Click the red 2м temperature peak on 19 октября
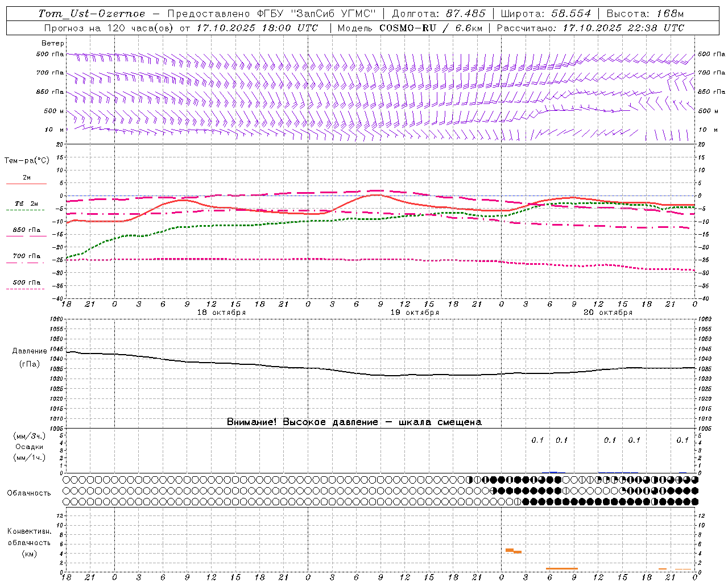 coord(377,195)
